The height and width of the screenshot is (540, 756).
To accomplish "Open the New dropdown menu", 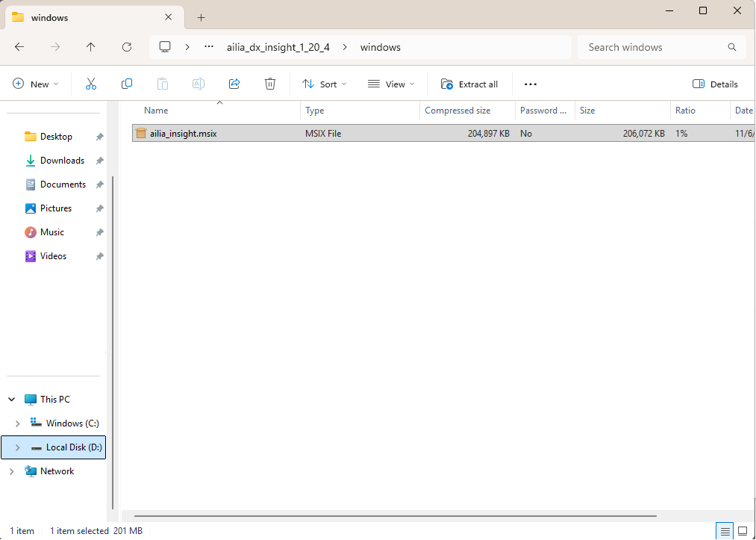I will [35, 84].
